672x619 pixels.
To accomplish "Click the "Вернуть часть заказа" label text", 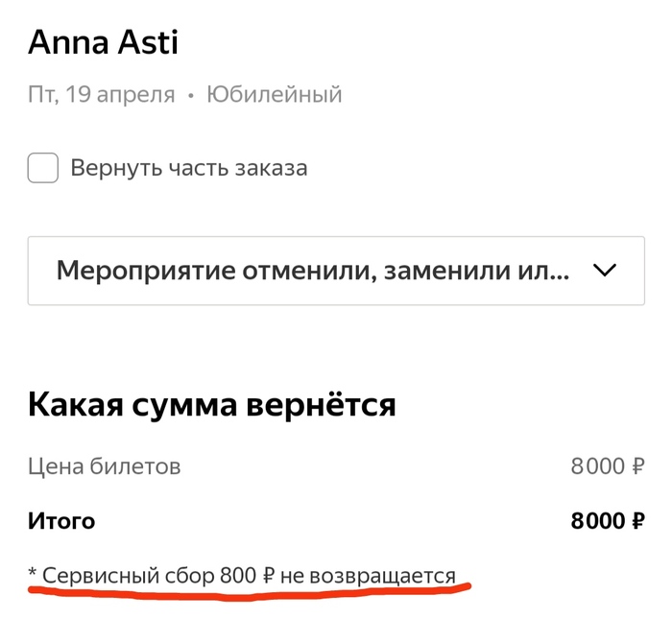I will (x=189, y=169).
